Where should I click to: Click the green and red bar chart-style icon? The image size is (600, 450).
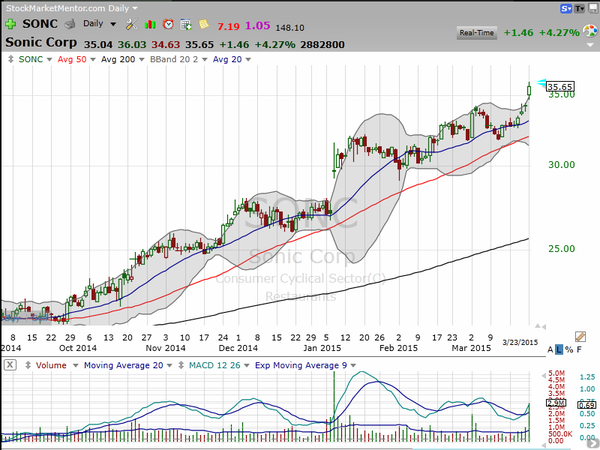click(x=150, y=24)
